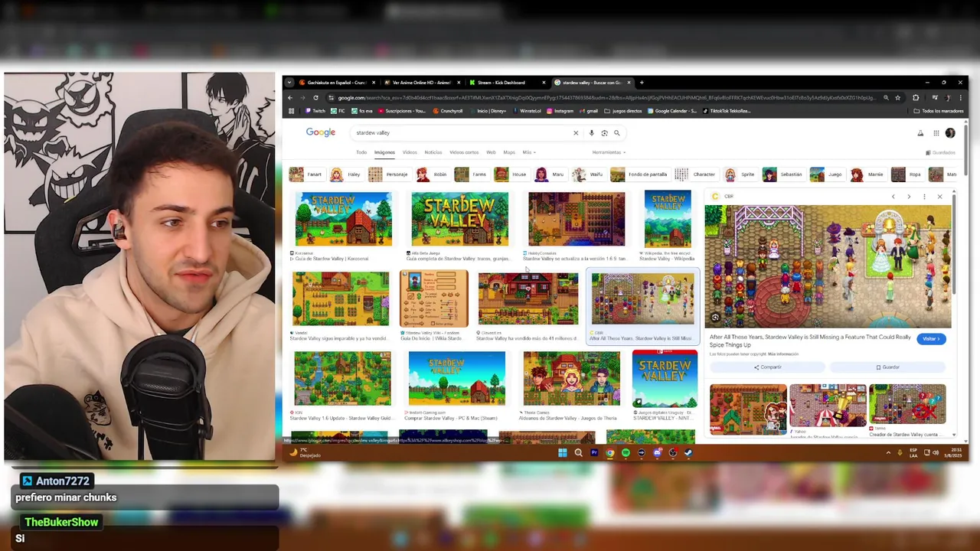Image resolution: width=980 pixels, height=551 pixels.
Task: Switch to the Gachiakuta en Español tab
Action: coord(337,83)
